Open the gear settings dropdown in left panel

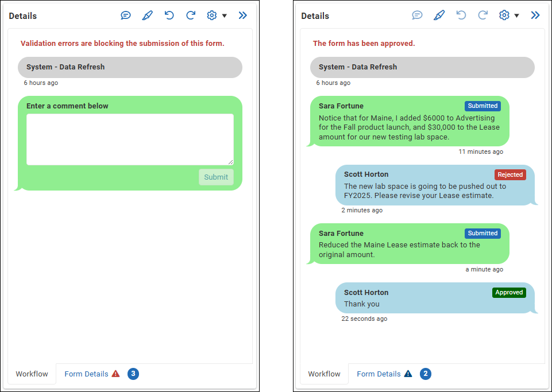coord(217,15)
